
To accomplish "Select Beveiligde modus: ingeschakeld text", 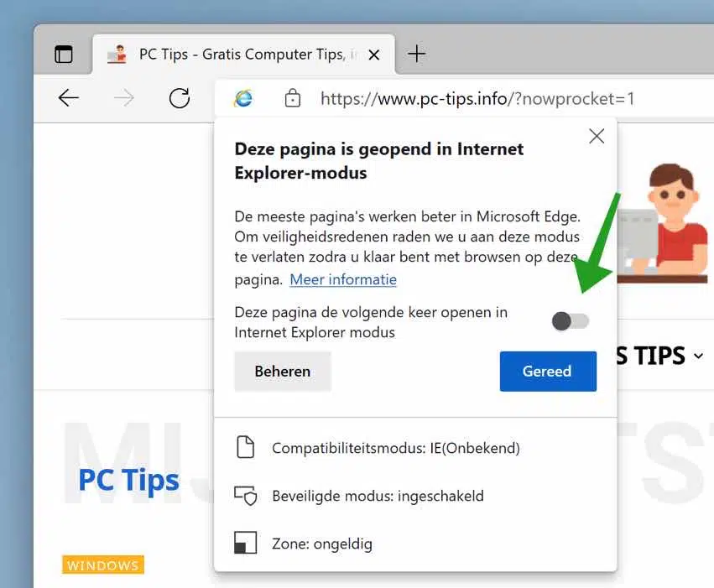I will 378,496.
